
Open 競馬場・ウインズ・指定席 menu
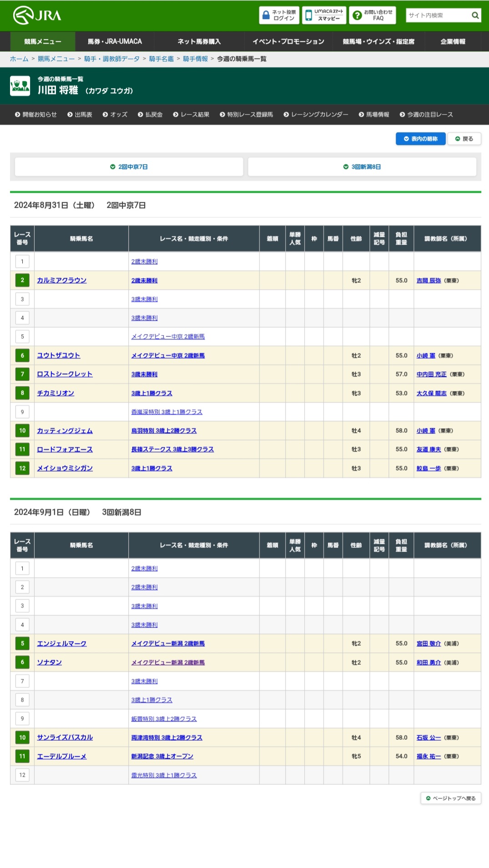click(x=378, y=41)
